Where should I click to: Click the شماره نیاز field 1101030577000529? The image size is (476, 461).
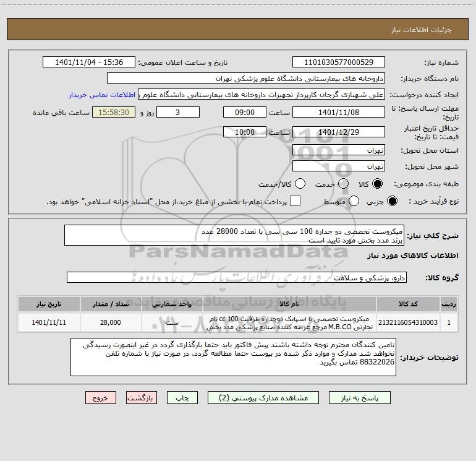339,62
